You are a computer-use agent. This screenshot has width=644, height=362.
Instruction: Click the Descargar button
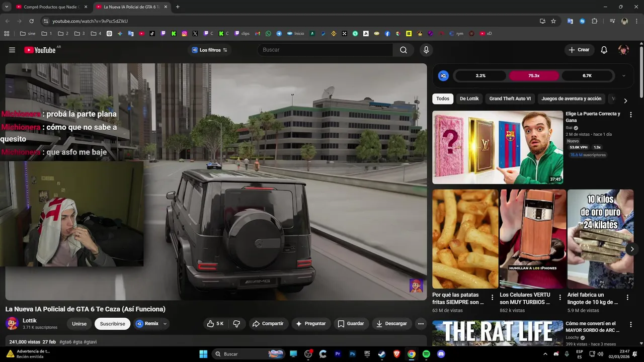[x=391, y=324]
